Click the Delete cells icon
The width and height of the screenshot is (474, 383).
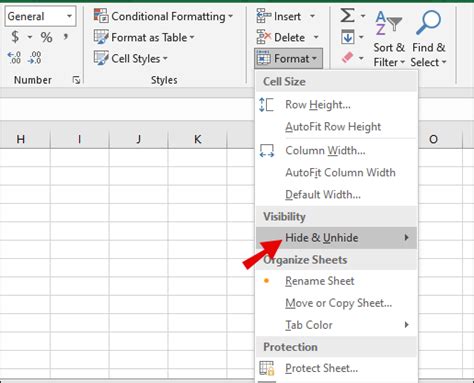pyautogui.click(x=264, y=37)
